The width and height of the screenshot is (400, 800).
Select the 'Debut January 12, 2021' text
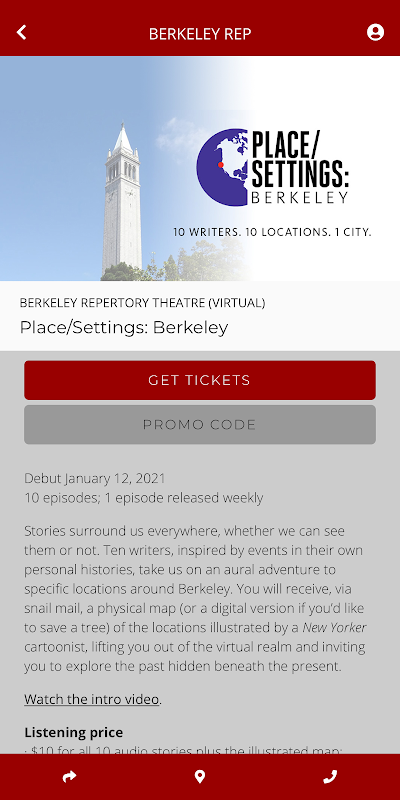[95, 479]
